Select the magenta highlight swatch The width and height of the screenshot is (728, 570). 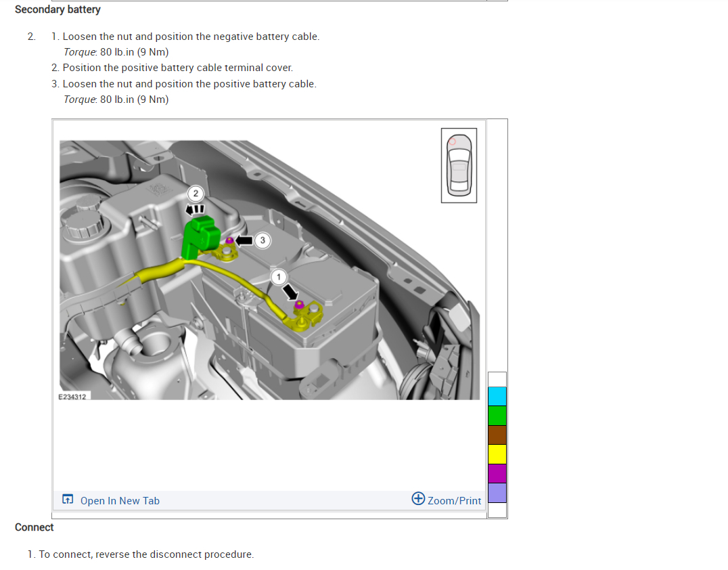tap(497, 473)
